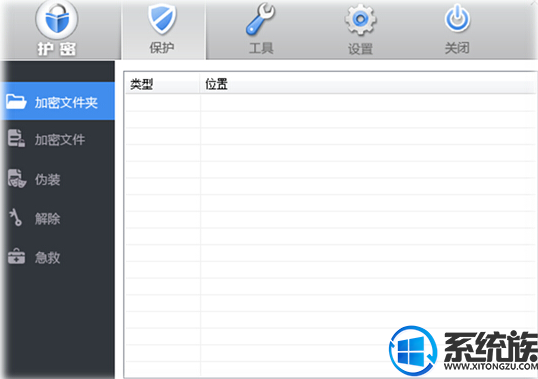The image size is (538, 379).
Task: Open 设置 via the gear icon
Action: click(x=360, y=20)
